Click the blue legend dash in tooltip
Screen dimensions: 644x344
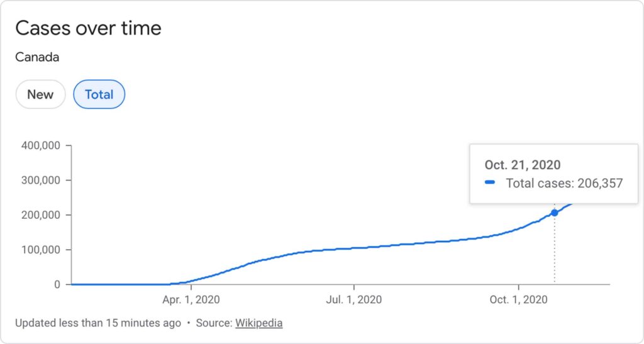491,184
